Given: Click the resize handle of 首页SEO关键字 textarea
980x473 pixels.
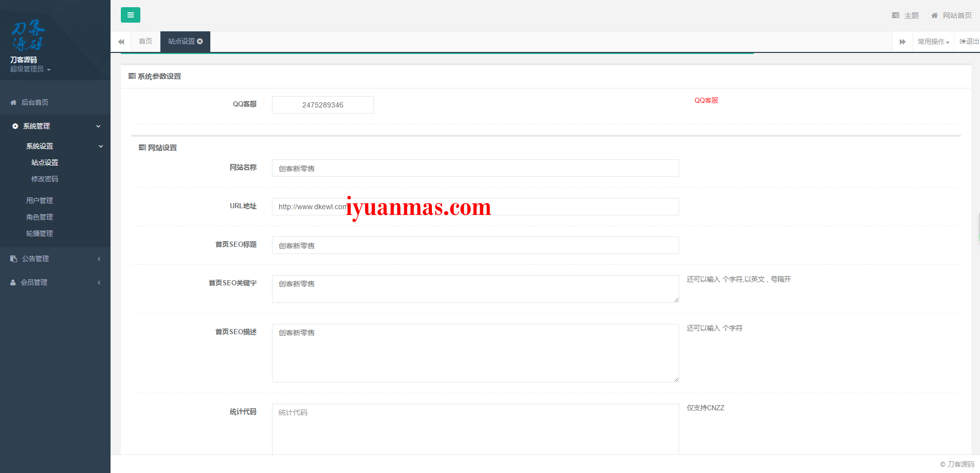Looking at the screenshot, I should coord(676,300).
